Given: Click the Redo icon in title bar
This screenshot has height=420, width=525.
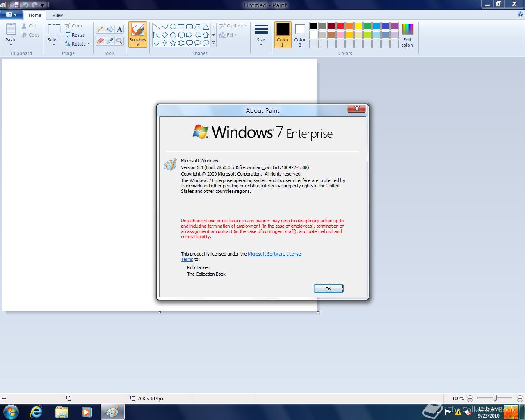Looking at the screenshot, I should [34, 5].
